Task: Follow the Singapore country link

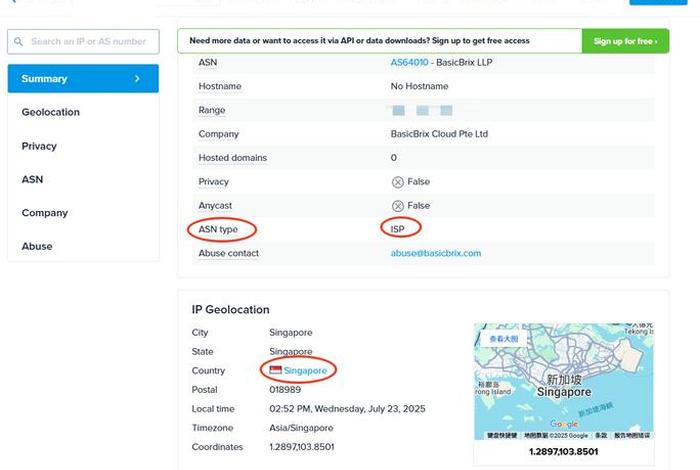Action: tap(305, 371)
